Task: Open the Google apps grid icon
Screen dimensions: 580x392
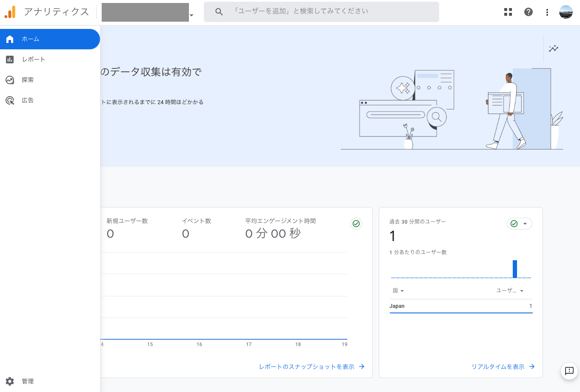Action: [508, 12]
